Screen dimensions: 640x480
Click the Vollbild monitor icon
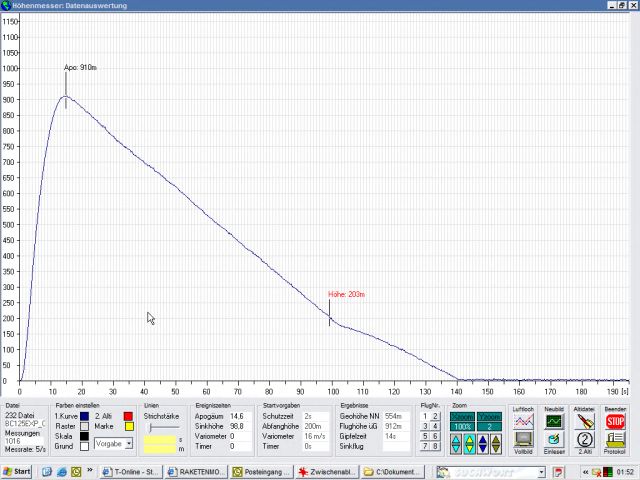tap(523, 439)
